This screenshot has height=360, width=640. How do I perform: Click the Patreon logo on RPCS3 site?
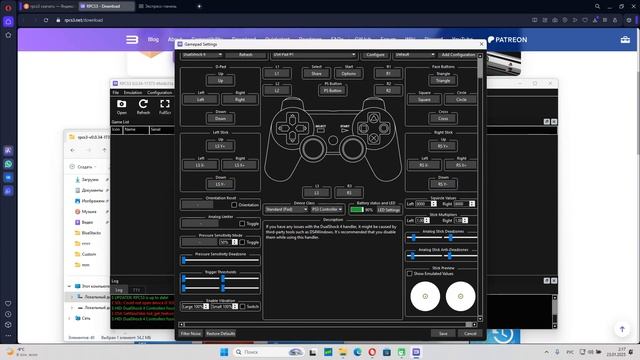(x=507, y=40)
